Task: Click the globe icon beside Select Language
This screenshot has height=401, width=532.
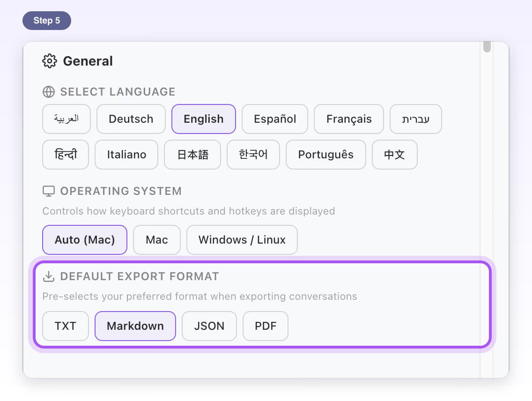Action: click(x=49, y=92)
